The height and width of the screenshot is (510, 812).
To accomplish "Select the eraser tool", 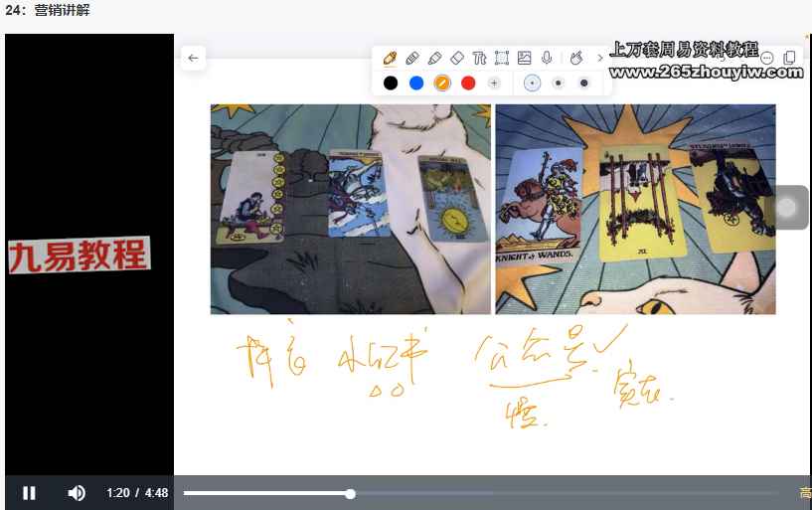I will [x=457, y=58].
